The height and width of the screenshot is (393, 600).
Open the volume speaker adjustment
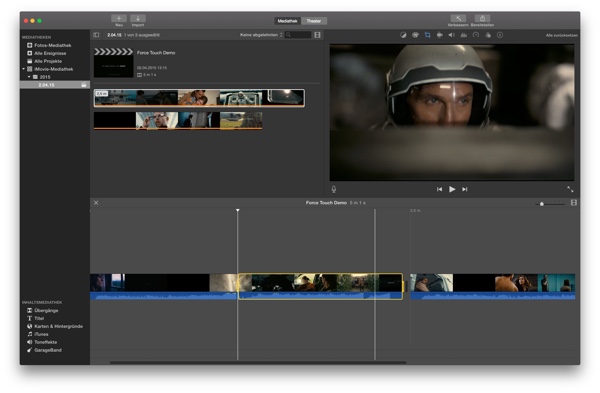tap(452, 35)
